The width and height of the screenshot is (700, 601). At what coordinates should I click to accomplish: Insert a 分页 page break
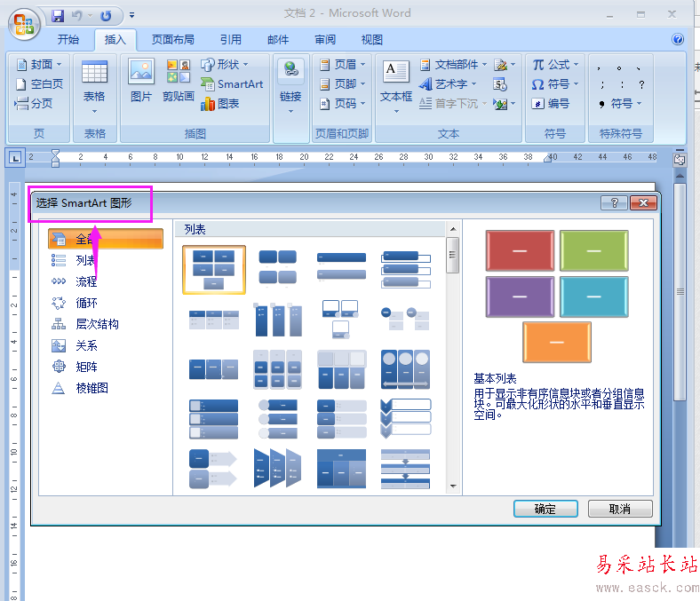[x=34, y=104]
